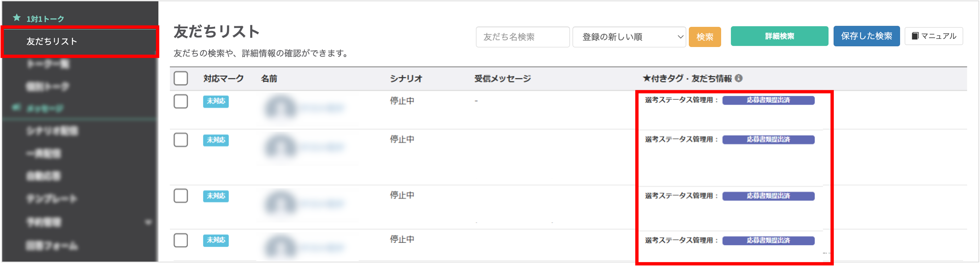Screen dimensions: 980x266
Task: Select 友だちリスト in the sidebar
Action: coord(52,41)
